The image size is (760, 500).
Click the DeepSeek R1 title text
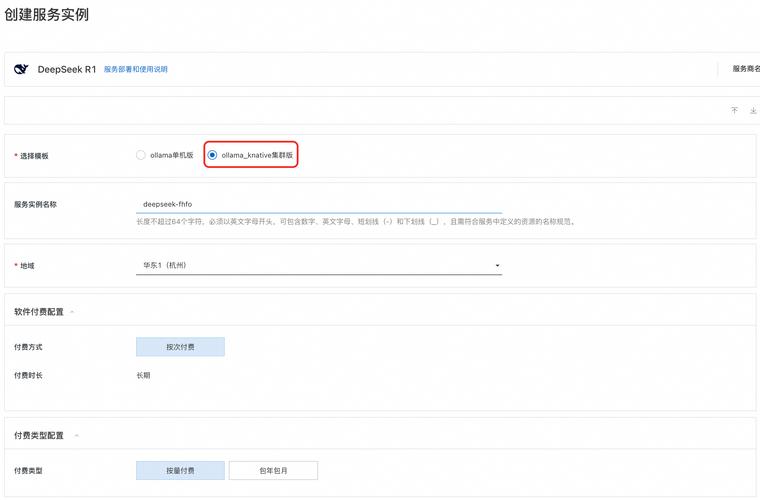[x=67, y=69]
